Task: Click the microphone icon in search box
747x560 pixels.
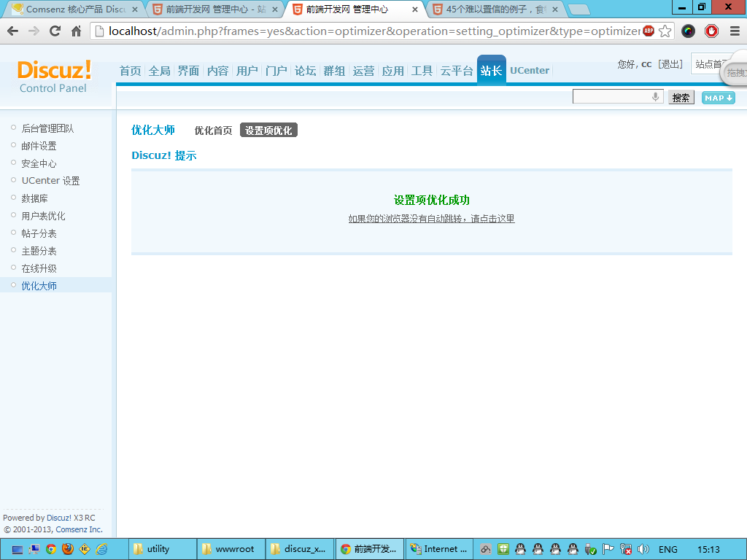Action: (656, 97)
